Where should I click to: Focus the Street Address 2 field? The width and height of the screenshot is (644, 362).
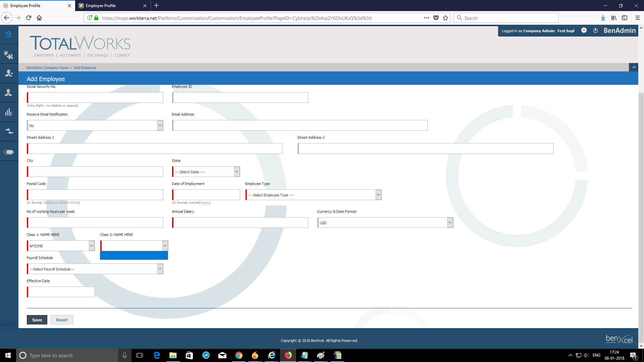point(425,148)
